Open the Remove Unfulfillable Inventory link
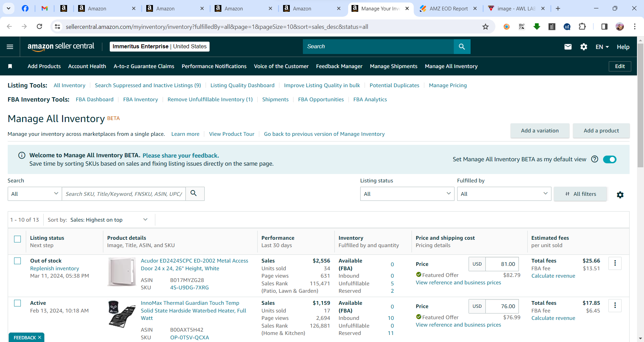Viewport: 644px width, 342px height. [210, 100]
